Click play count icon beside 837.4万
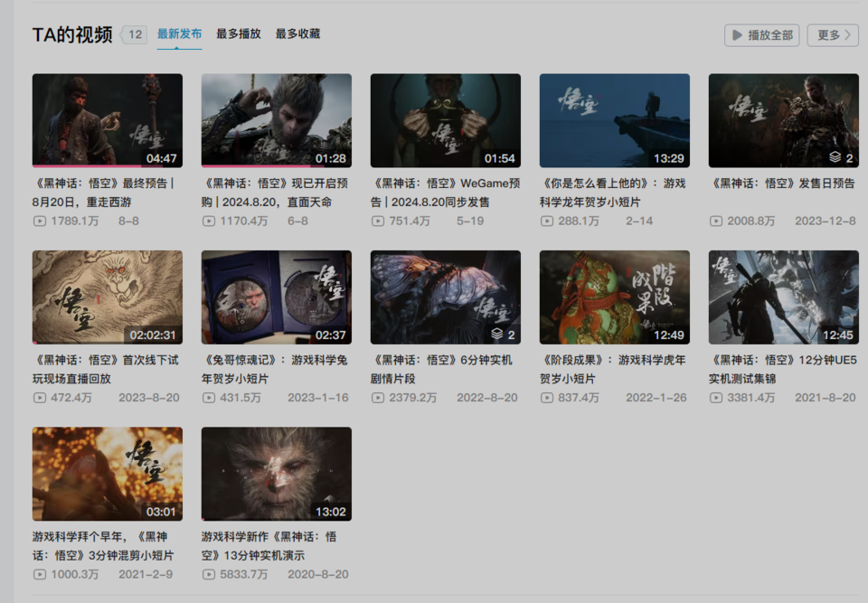Viewport: 868px width, 603px height. click(x=547, y=398)
